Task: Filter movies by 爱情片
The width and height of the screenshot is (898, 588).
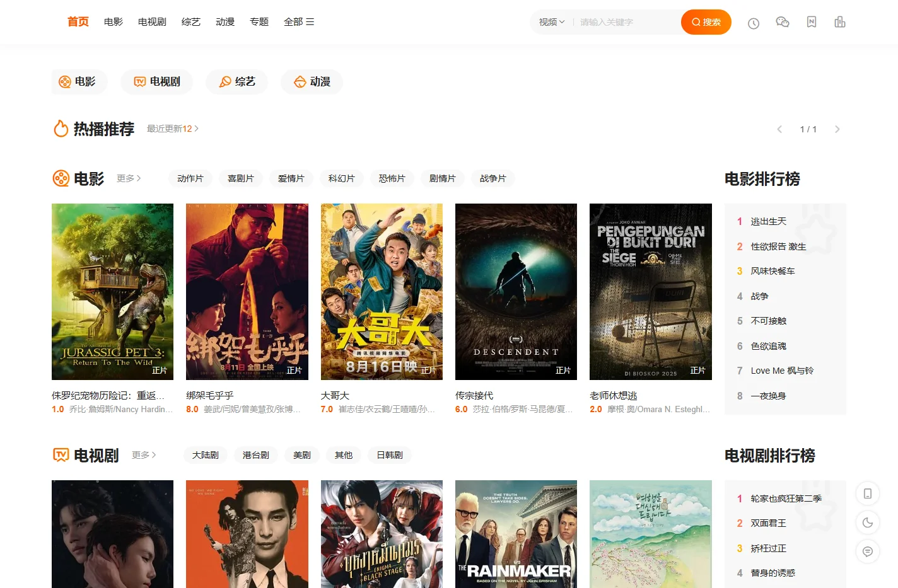Action: pyautogui.click(x=291, y=178)
